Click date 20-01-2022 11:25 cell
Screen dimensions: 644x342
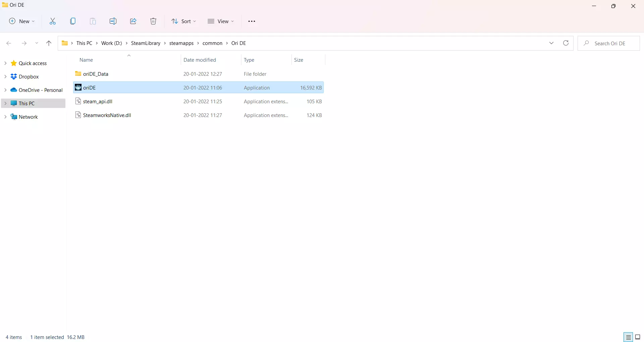coord(203,102)
